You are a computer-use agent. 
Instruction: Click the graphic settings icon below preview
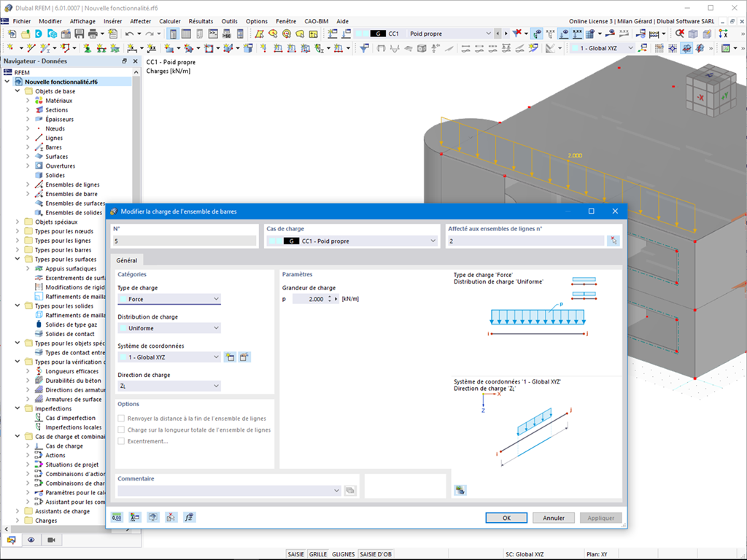(460, 490)
